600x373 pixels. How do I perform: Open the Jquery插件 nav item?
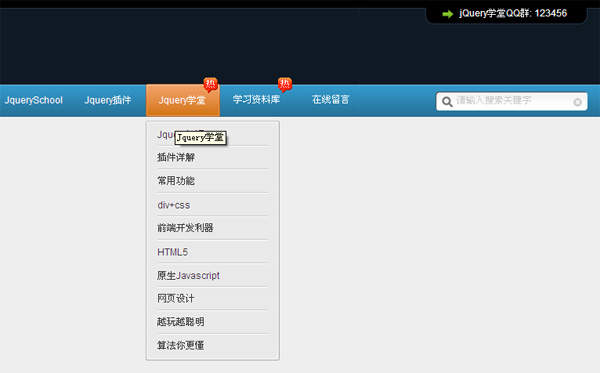[108, 100]
